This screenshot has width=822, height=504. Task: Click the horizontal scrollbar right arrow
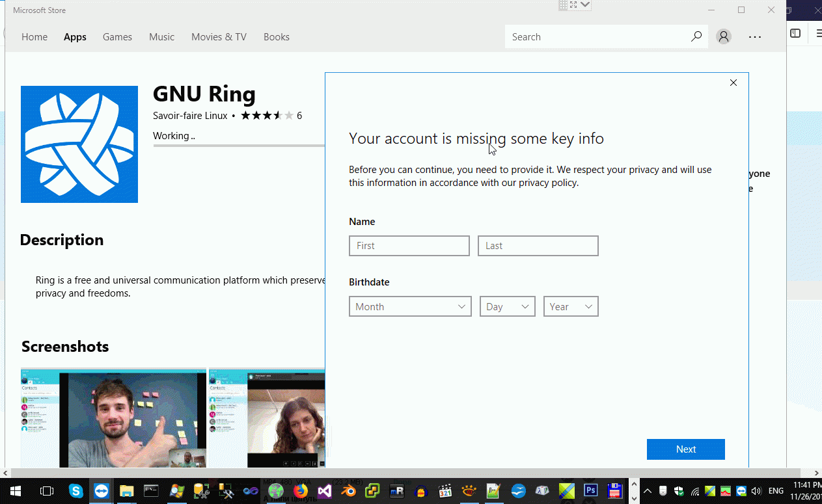[817, 473]
